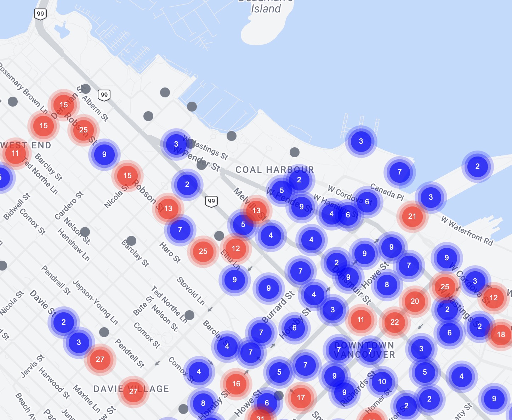Click the blue "3" marker above Coal Harbour
Viewport: 512px width, 420px height.
pyautogui.click(x=361, y=141)
